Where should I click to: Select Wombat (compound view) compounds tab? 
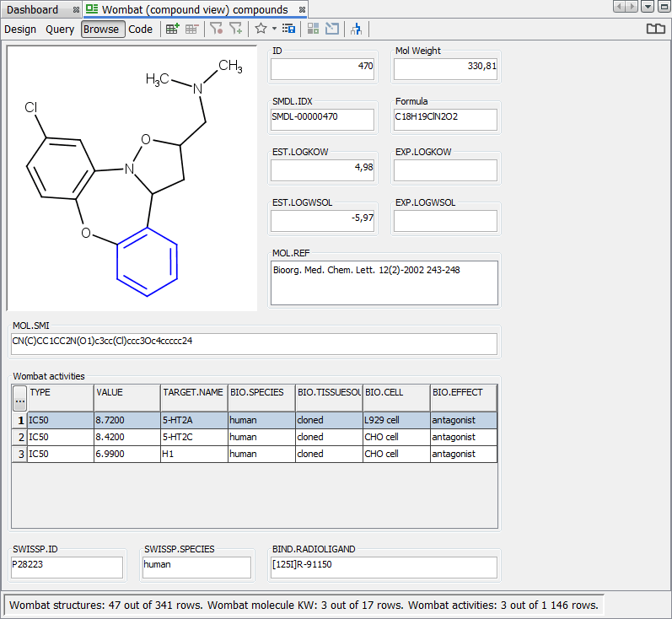tap(195, 9)
